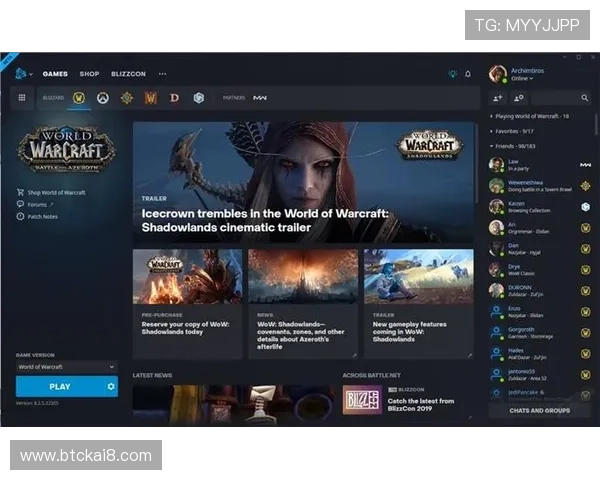Switch to the Hearthstone game icon

point(126,98)
